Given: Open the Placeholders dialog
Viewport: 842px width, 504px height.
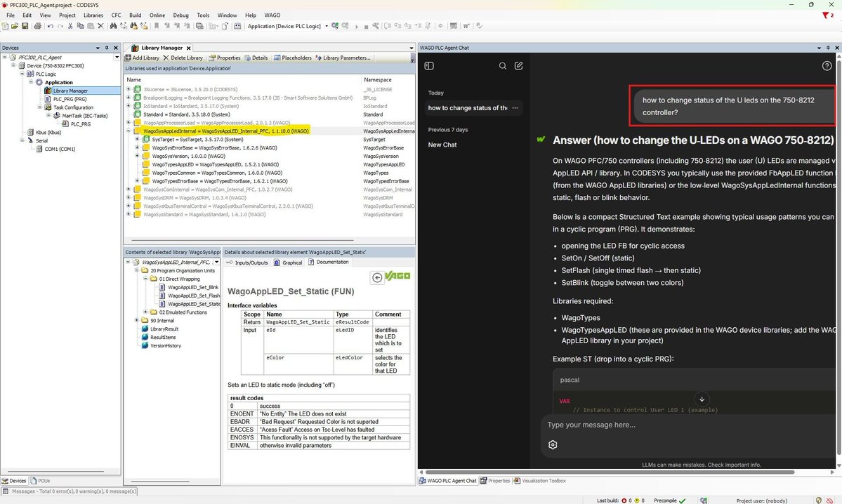Looking at the screenshot, I should (292, 58).
